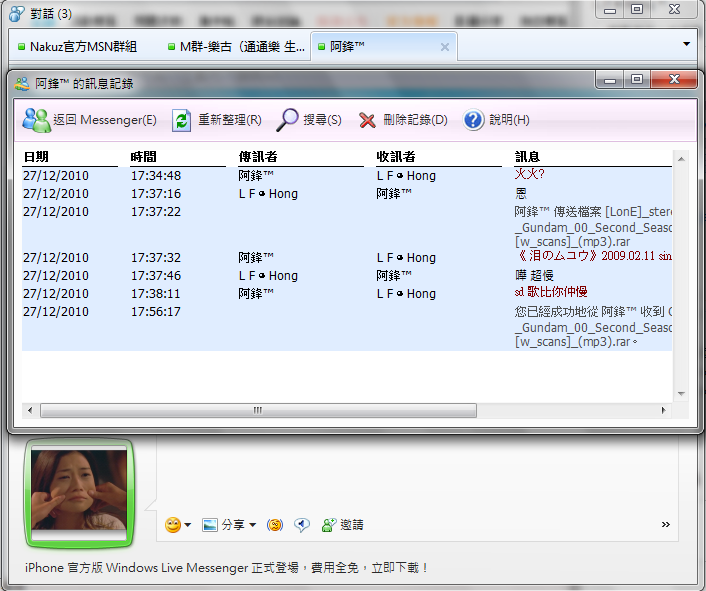Click the conversation window icon in the title bar
This screenshot has height=591, width=706.
pos(17,14)
